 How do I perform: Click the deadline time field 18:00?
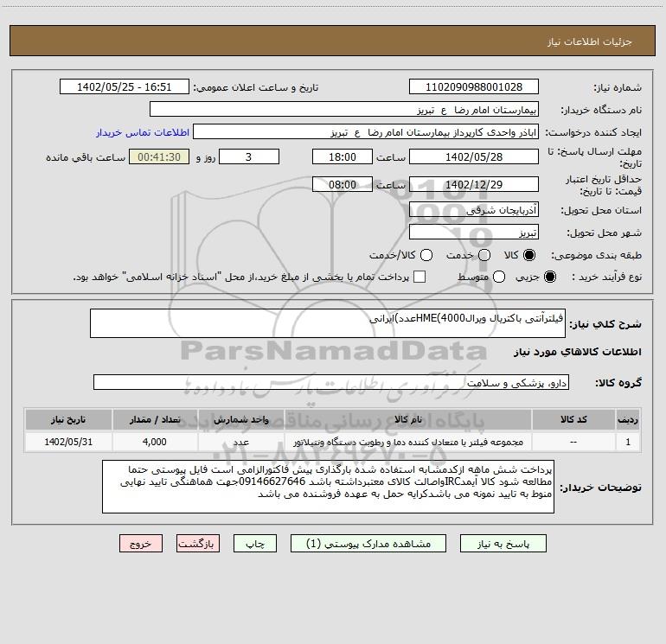(x=343, y=156)
